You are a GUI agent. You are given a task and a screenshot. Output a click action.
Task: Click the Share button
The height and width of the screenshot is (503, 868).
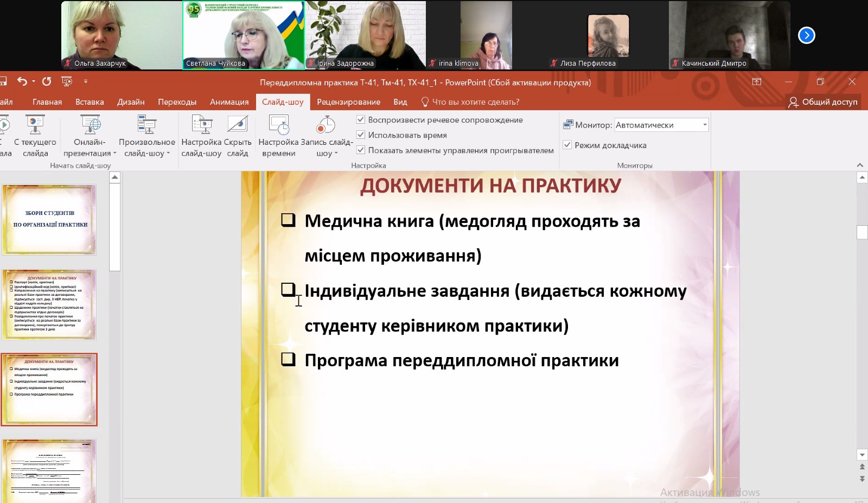(x=823, y=102)
